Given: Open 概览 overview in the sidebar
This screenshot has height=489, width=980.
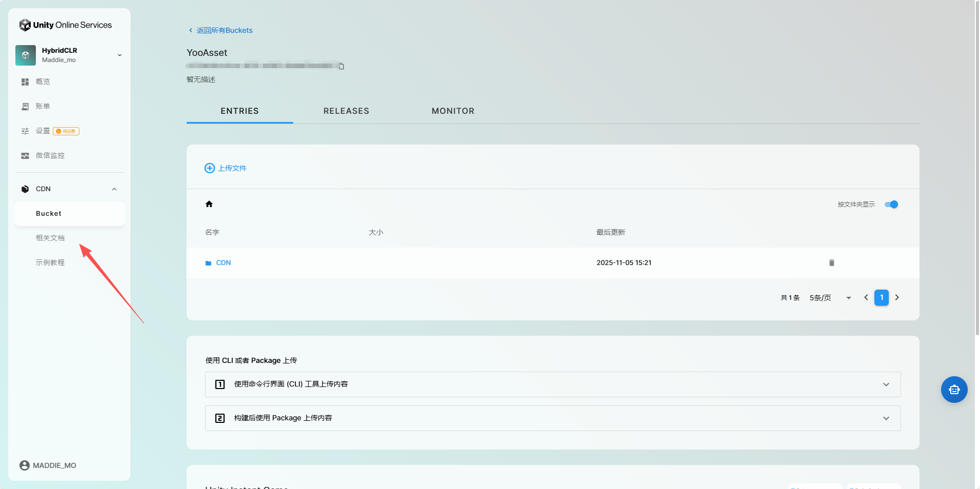Looking at the screenshot, I should (x=43, y=81).
